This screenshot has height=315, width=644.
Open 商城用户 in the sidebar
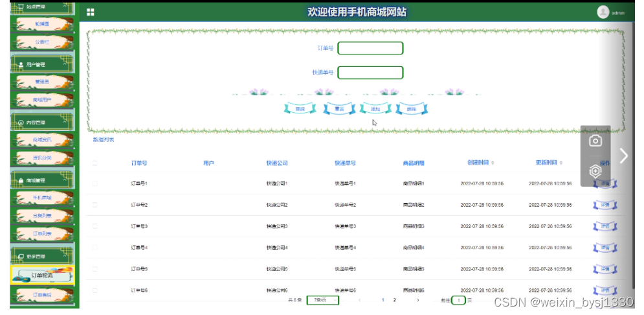pos(42,100)
